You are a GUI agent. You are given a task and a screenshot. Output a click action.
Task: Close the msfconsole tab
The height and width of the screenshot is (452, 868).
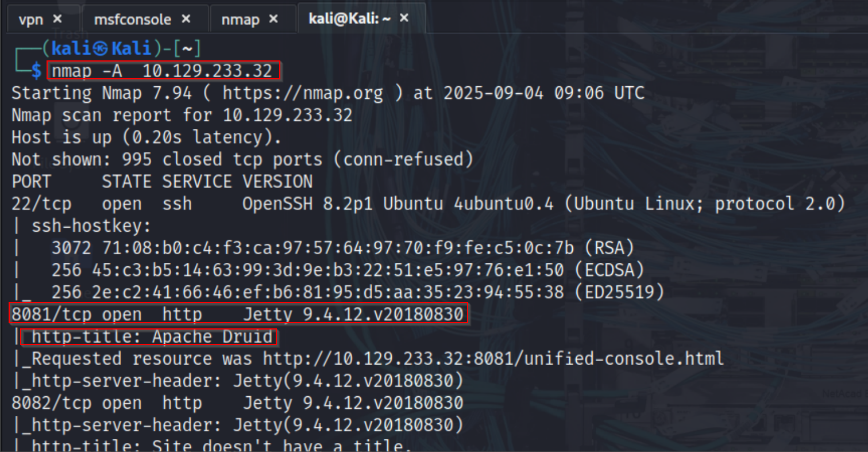(x=186, y=18)
